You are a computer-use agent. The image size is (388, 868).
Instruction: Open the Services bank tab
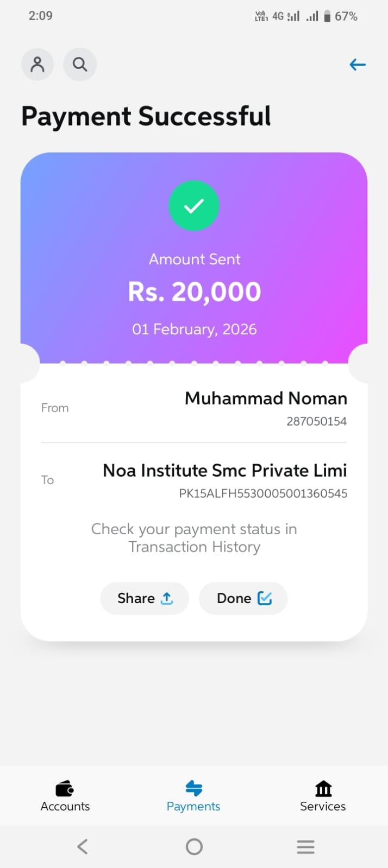click(x=323, y=796)
